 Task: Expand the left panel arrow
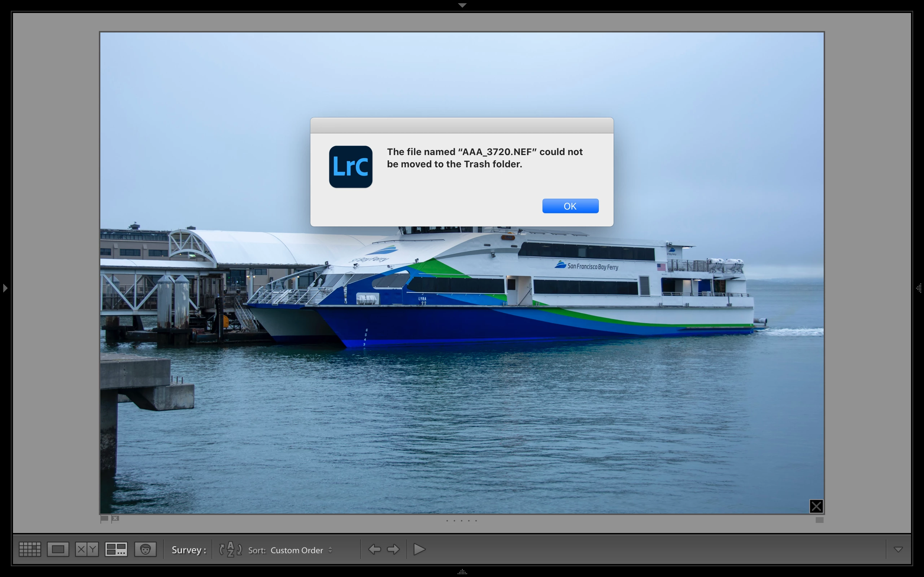pos(5,288)
